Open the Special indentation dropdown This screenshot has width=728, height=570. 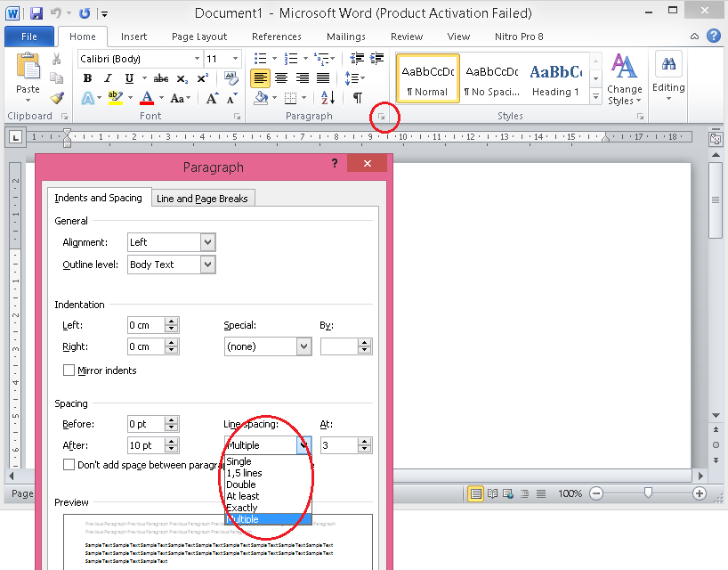coord(303,346)
